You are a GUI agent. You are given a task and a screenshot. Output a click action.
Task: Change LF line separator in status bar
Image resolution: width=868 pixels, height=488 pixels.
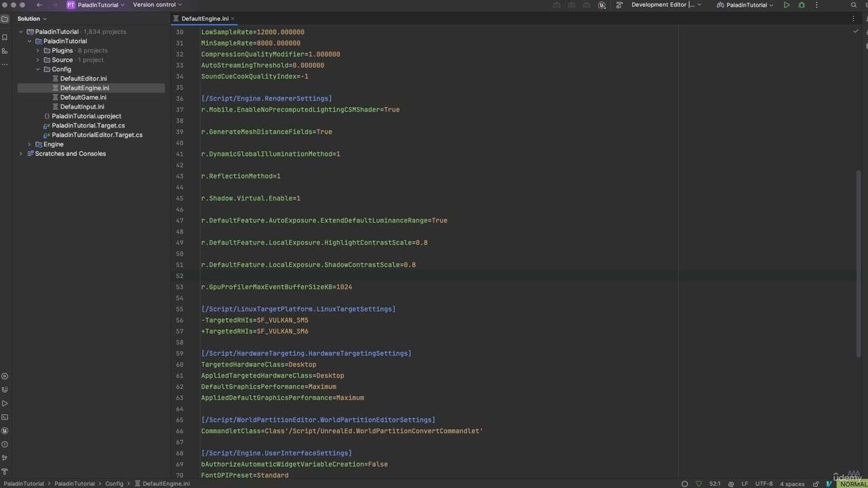click(x=745, y=484)
